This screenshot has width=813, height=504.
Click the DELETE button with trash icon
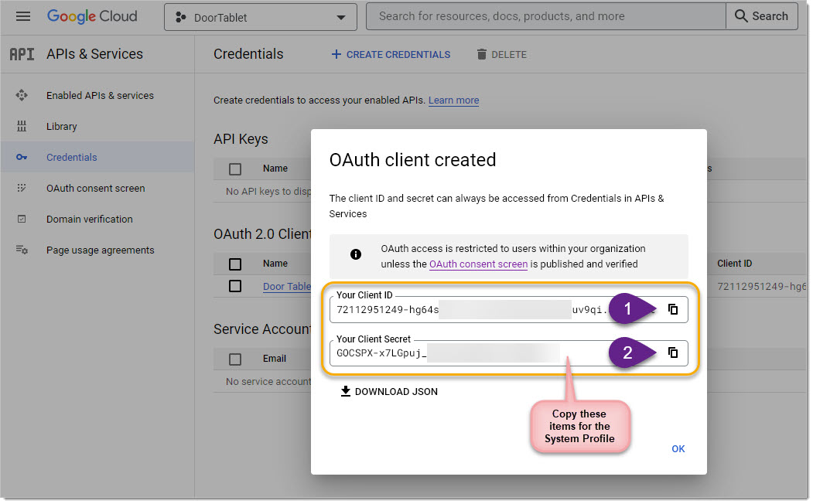pyautogui.click(x=502, y=54)
